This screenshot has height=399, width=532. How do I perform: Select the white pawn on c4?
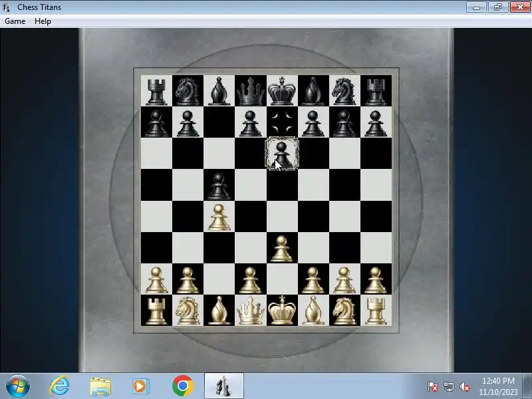click(x=219, y=217)
